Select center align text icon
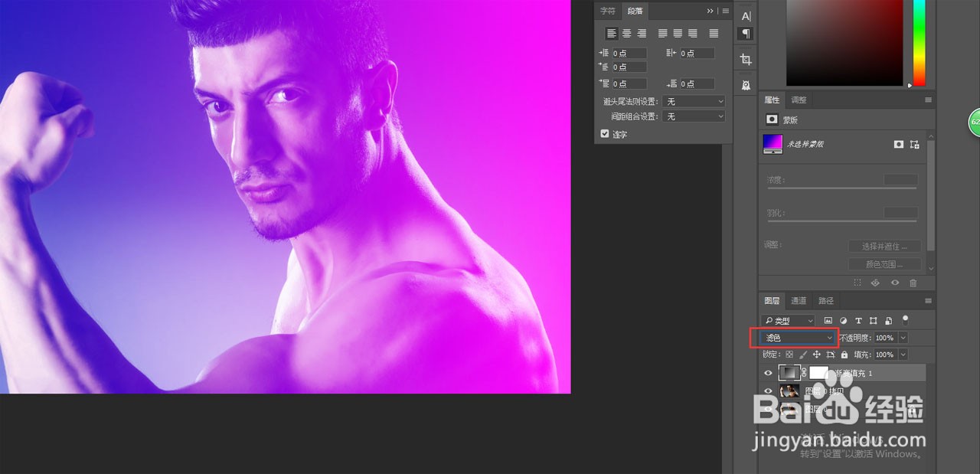This screenshot has height=474, width=980. pyautogui.click(x=626, y=34)
